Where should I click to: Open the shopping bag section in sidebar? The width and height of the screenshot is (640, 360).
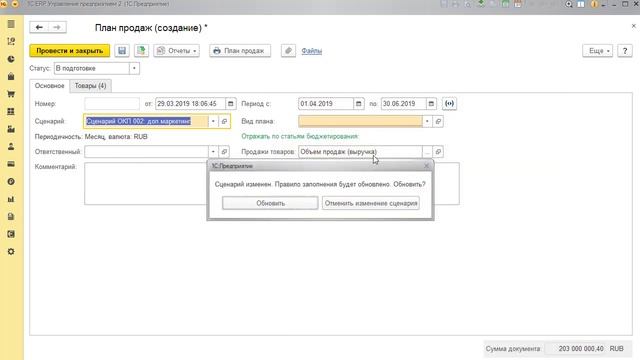[11, 76]
